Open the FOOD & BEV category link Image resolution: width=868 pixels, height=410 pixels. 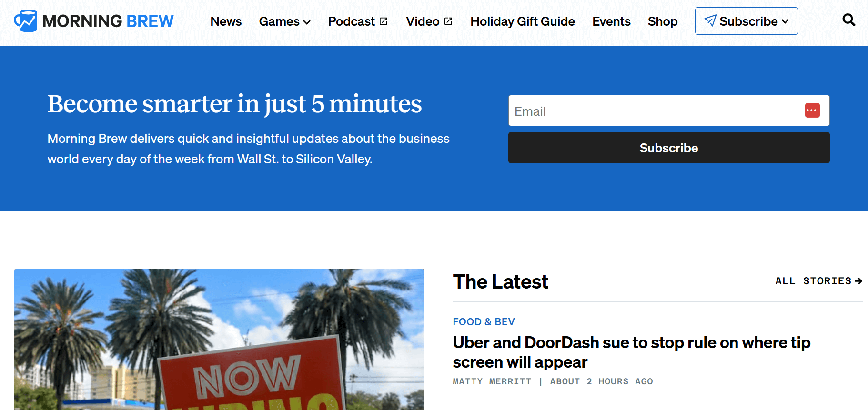click(x=484, y=322)
